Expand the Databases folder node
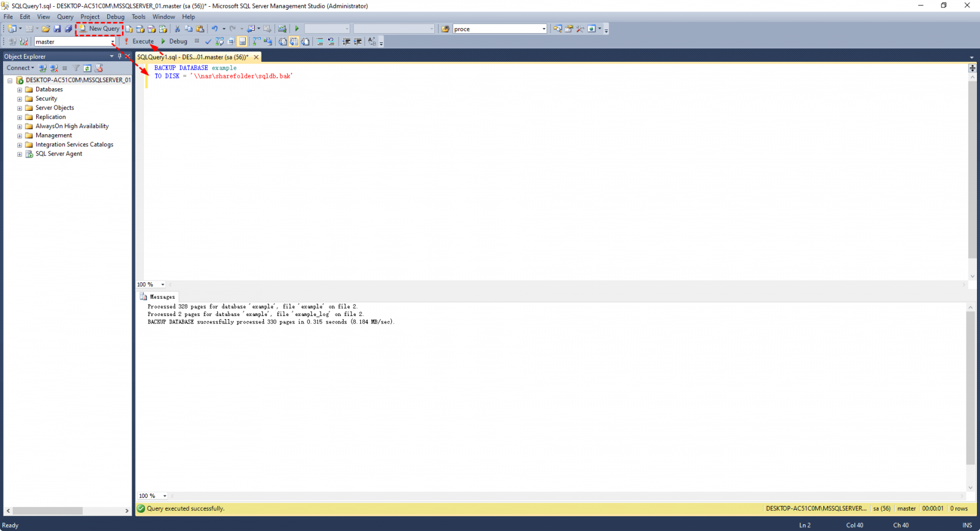Viewport: 980px width, 531px height. click(20, 89)
